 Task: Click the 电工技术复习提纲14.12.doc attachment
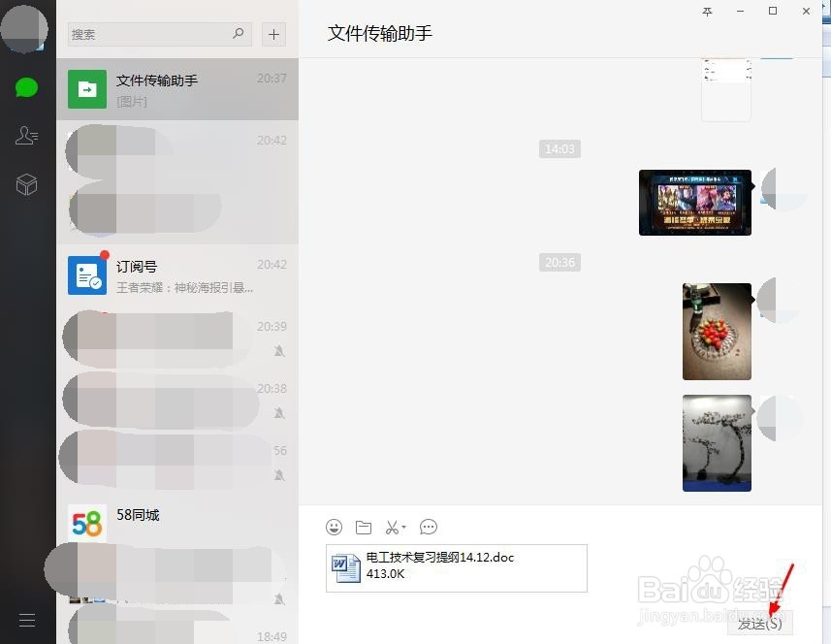pos(456,565)
